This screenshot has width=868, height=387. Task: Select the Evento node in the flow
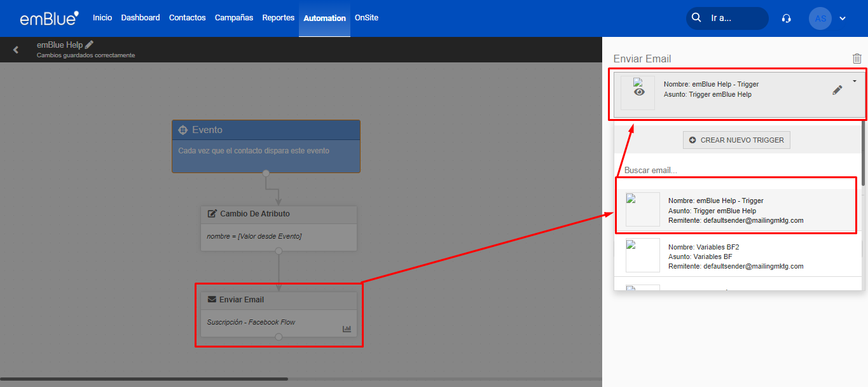(x=266, y=146)
